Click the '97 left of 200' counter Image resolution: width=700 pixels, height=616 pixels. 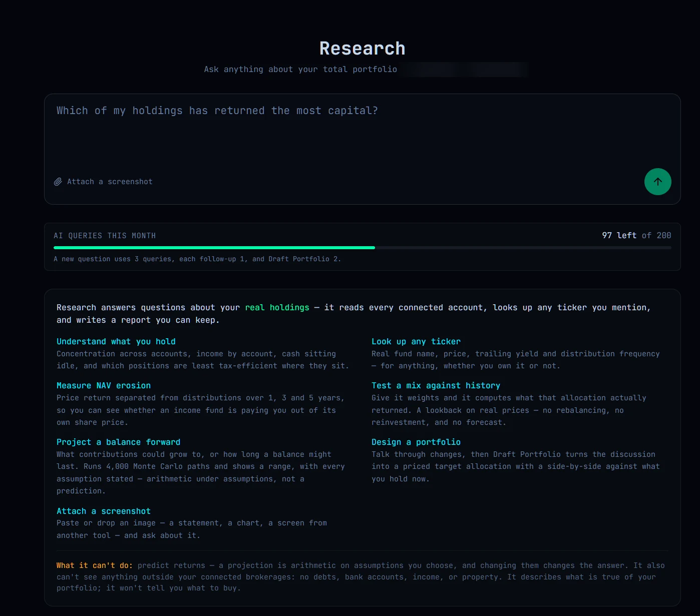point(636,235)
